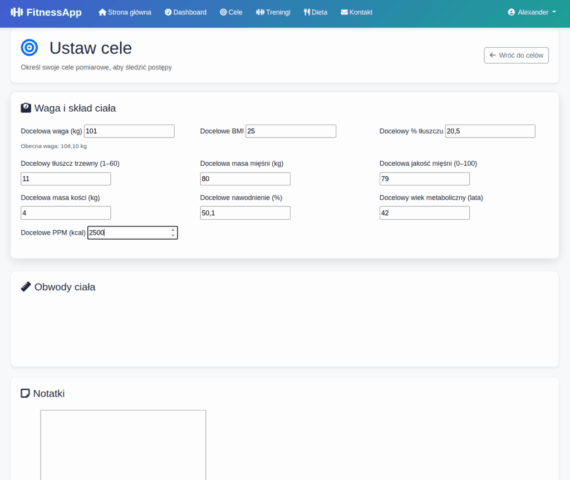Open the Alexander user dropdown caret

(x=554, y=12)
